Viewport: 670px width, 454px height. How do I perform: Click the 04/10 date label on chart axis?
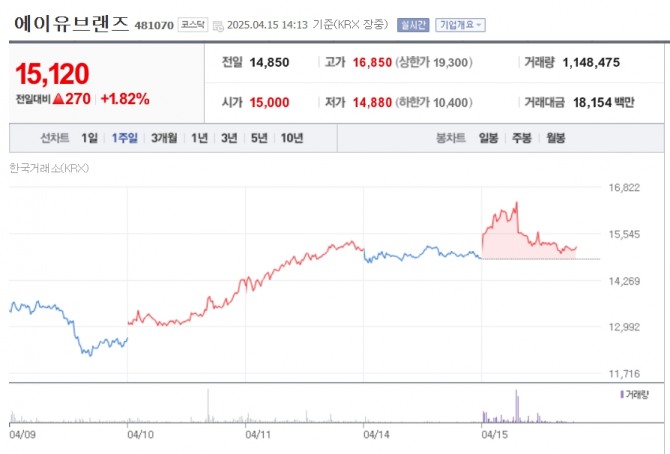pos(140,435)
